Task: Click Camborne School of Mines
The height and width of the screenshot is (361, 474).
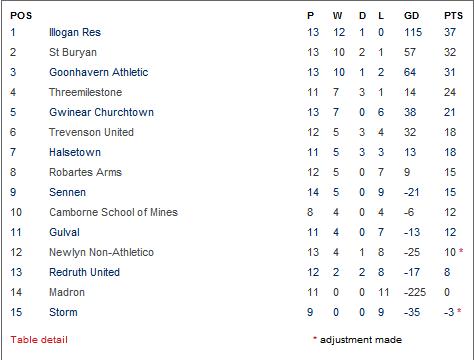Action: pos(113,212)
